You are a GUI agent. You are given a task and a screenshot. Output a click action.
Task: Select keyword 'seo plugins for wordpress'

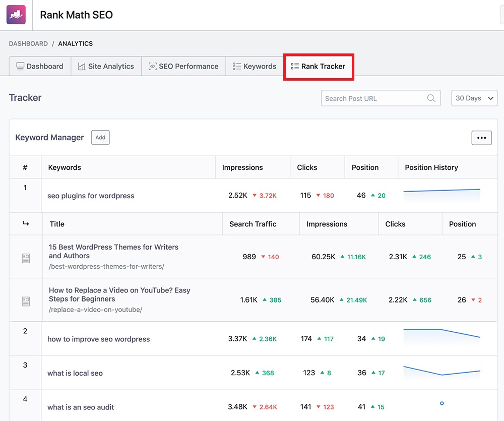click(91, 196)
